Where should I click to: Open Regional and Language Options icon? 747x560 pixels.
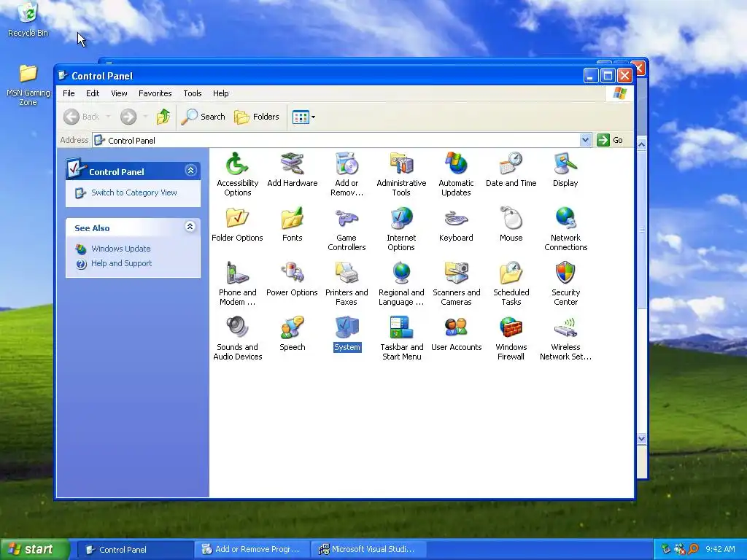(401, 284)
